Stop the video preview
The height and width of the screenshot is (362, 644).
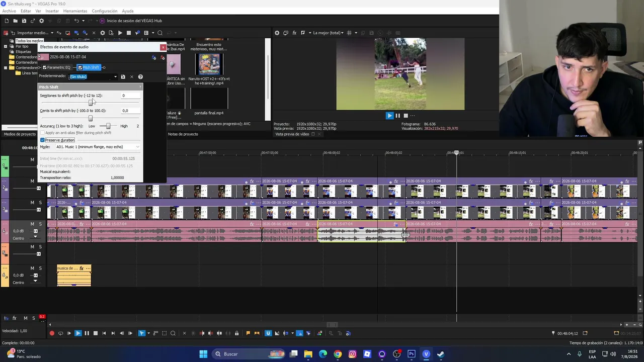pos(406,115)
